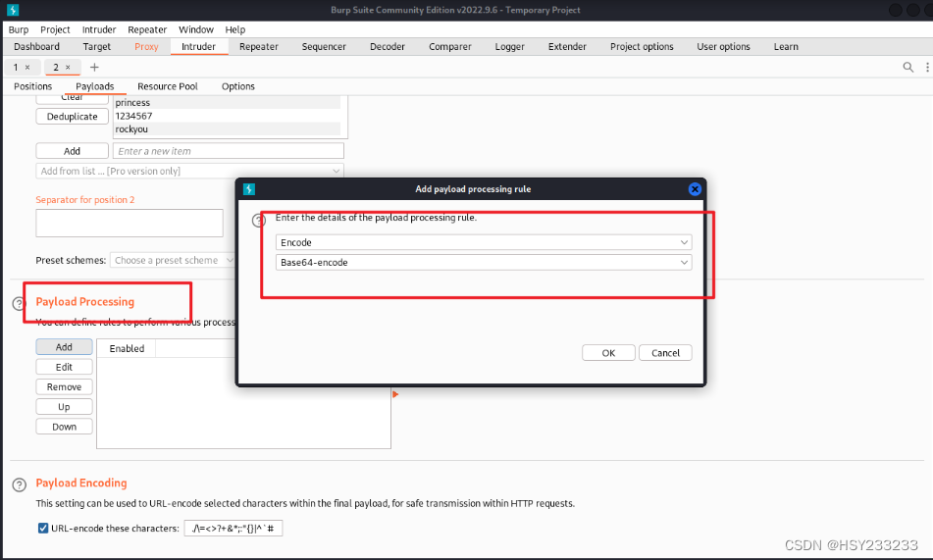Select Intruder attack tab 1

(16, 68)
